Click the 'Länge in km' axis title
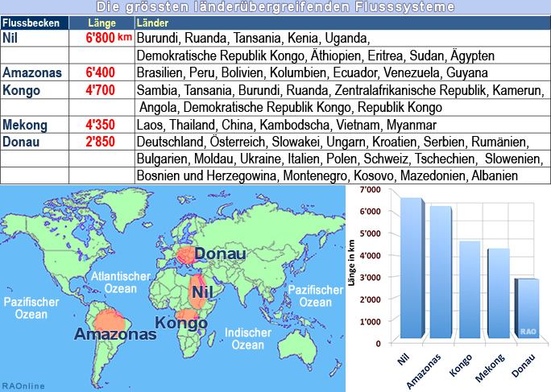 [x=351, y=262]
